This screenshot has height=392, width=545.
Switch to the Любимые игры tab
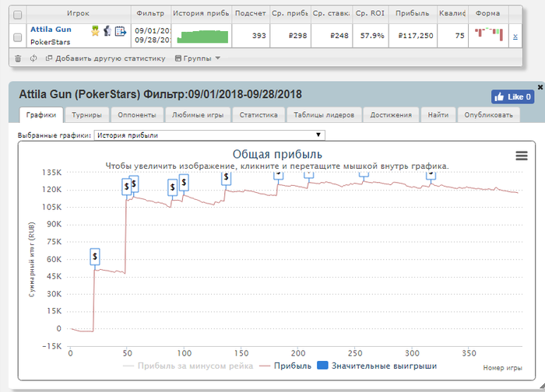pyautogui.click(x=198, y=115)
